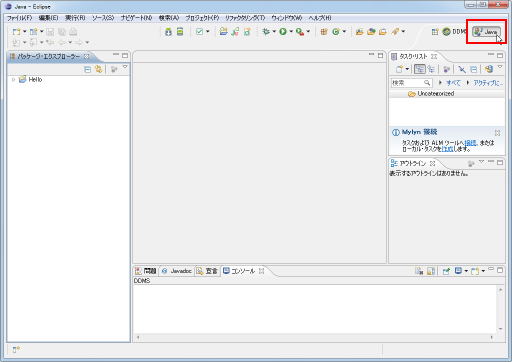
Task: Click the アクティブに link in Task List
Action: (x=488, y=83)
